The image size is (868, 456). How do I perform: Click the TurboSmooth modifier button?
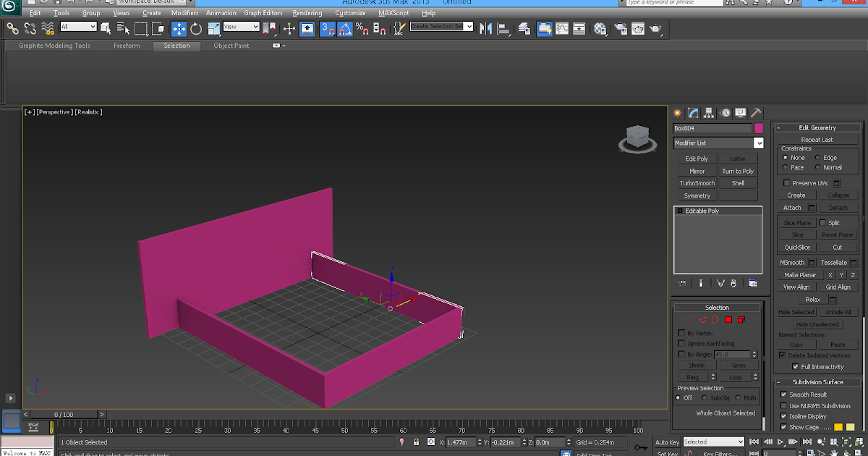pos(697,183)
